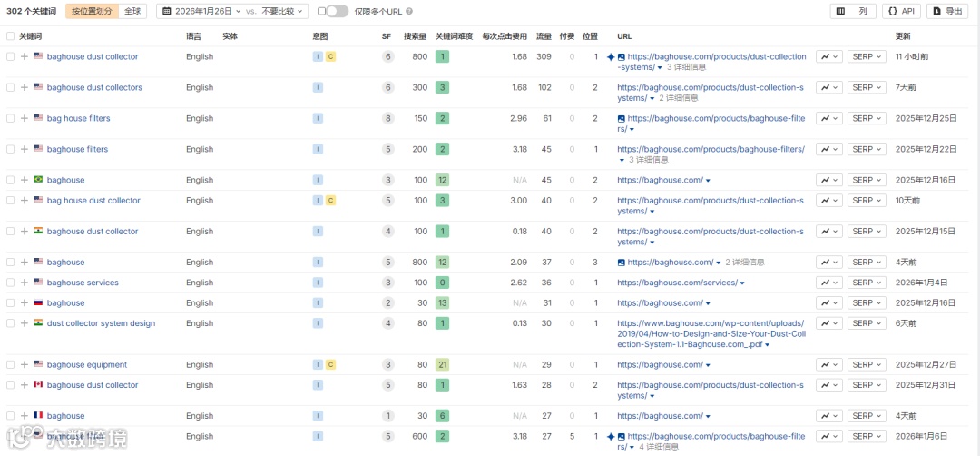
Task: Add 'baghouse dust collectors' keyword with plus icon
Action: (24, 87)
